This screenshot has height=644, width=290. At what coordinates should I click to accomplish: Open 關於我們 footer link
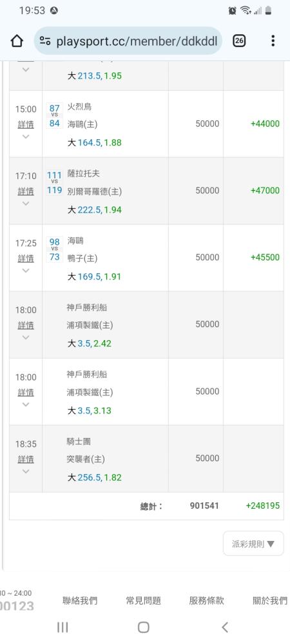pos(270,600)
